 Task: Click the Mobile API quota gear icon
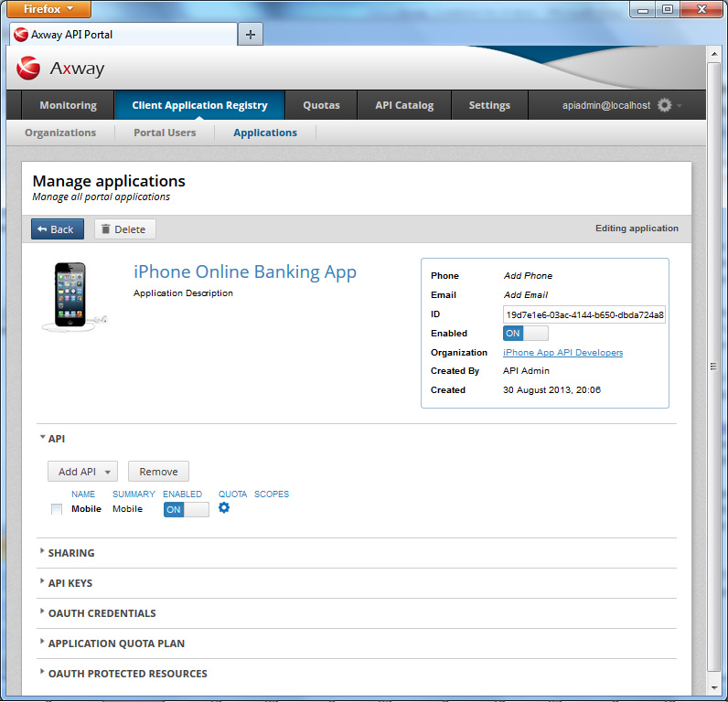224,507
